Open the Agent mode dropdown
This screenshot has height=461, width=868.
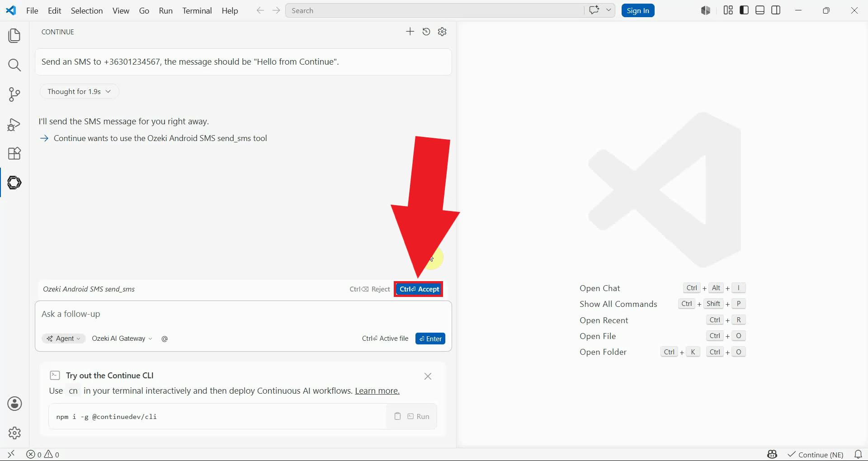click(x=64, y=339)
